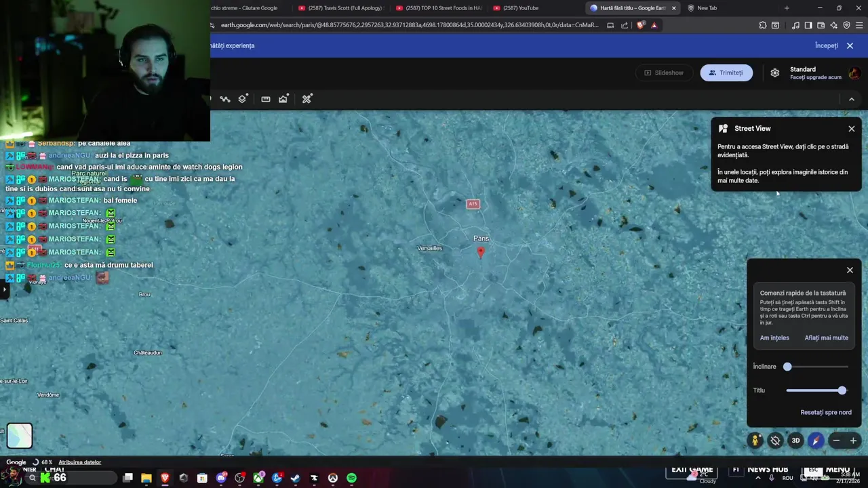868x488 pixels.
Task: Open Brave browser from the taskbar
Action: tap(165, 478)
